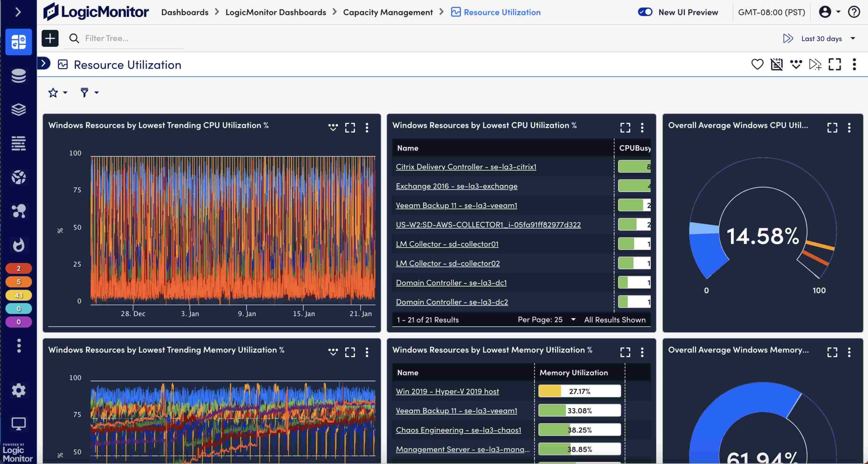Toggle visibility on Windows CPU trending chart
Viewport: 868px width, 464px height.
(332, 127)
